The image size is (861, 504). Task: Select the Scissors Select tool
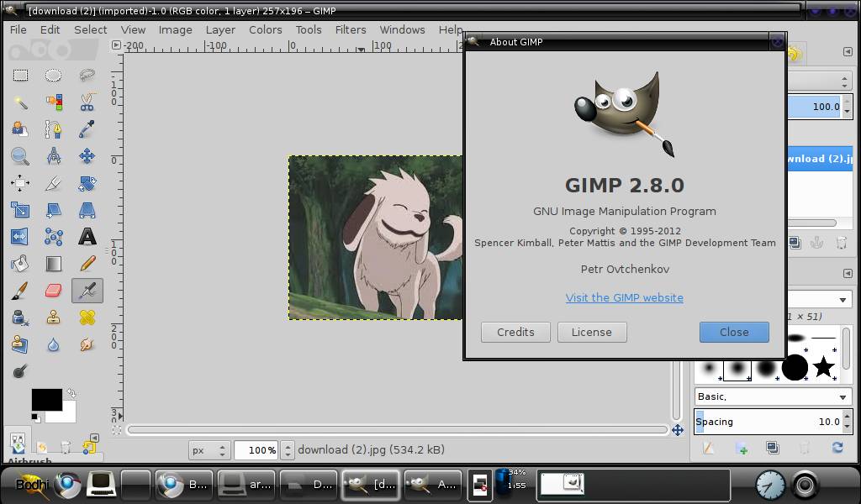coord(87,102)
